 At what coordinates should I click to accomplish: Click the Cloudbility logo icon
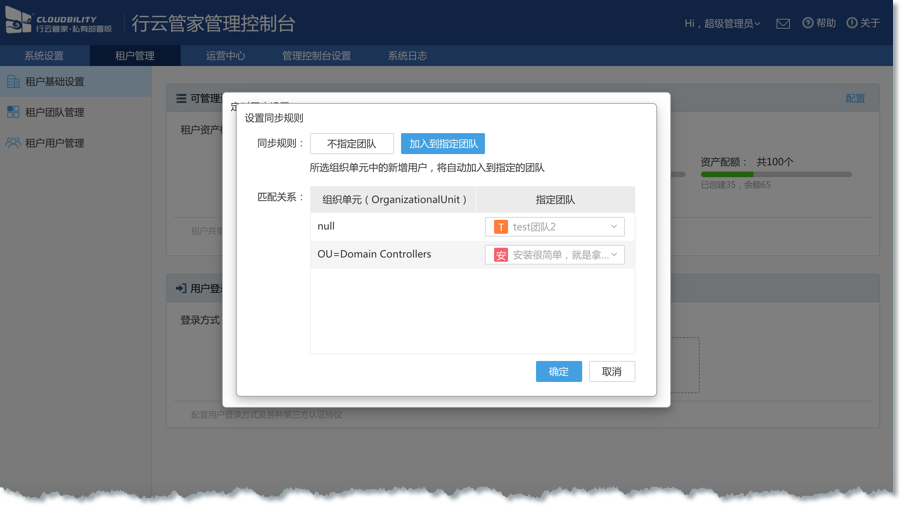pyautogui.click(x=19, y=22)
